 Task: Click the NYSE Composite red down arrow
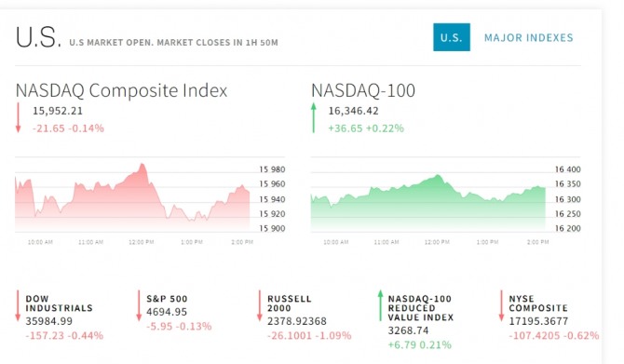[x=501, y=305]
